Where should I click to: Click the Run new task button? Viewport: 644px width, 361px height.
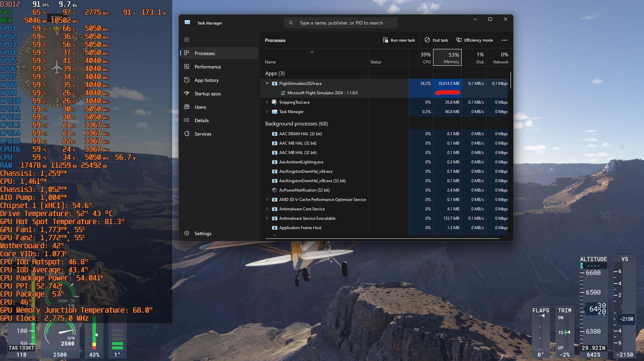pos(399,40)
